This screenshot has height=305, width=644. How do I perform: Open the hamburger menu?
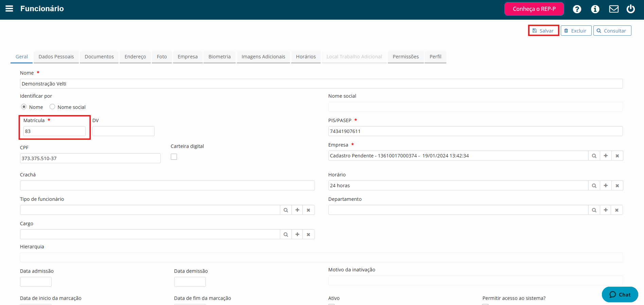click(x=9, y=8)
